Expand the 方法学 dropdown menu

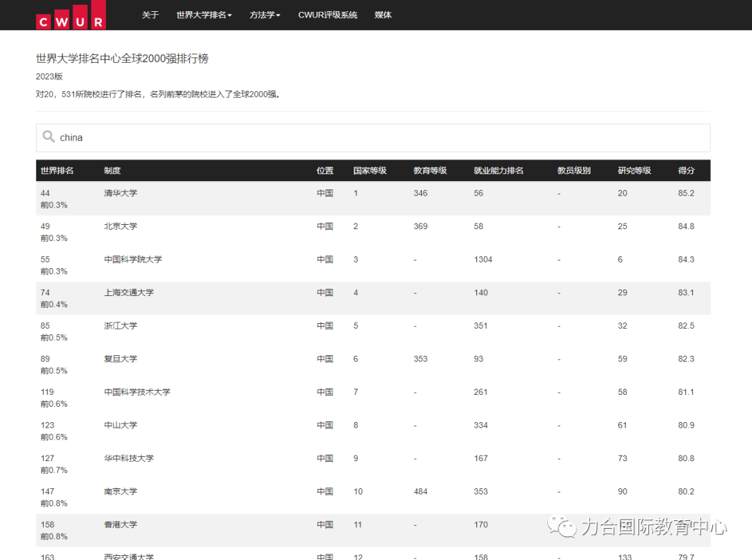(x=265, y=15)
